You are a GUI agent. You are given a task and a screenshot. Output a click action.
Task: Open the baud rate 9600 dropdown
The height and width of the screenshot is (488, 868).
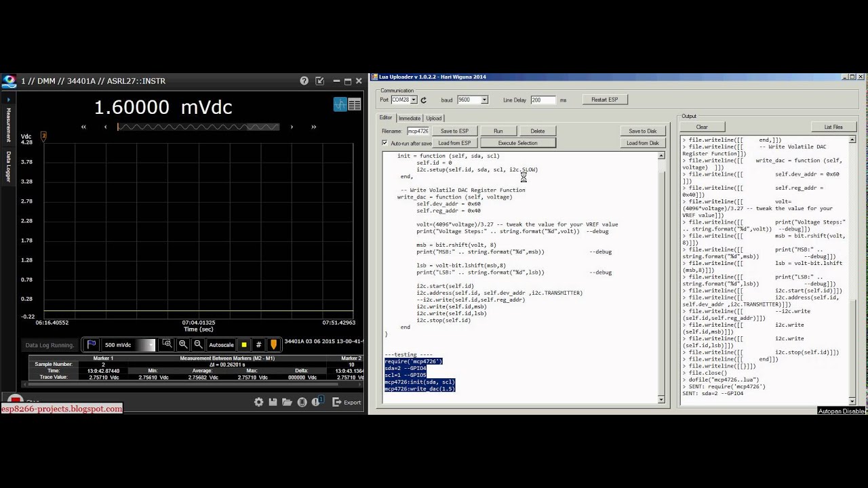click(484, 100)
